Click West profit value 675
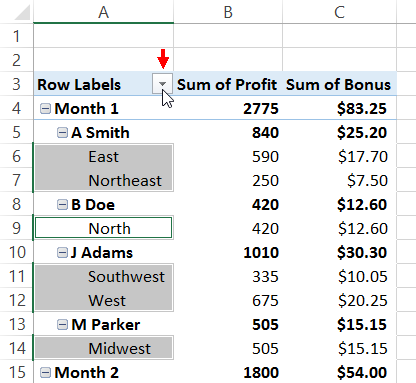 265,301
